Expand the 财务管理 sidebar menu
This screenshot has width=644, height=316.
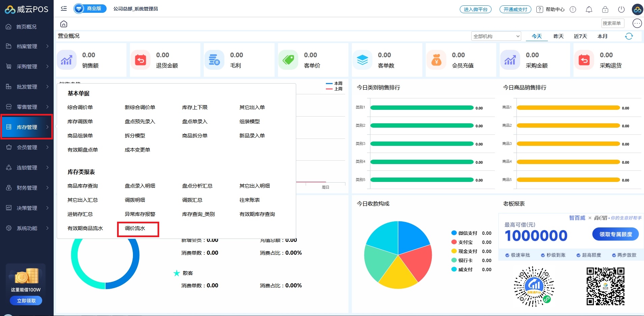pos(27,188)
